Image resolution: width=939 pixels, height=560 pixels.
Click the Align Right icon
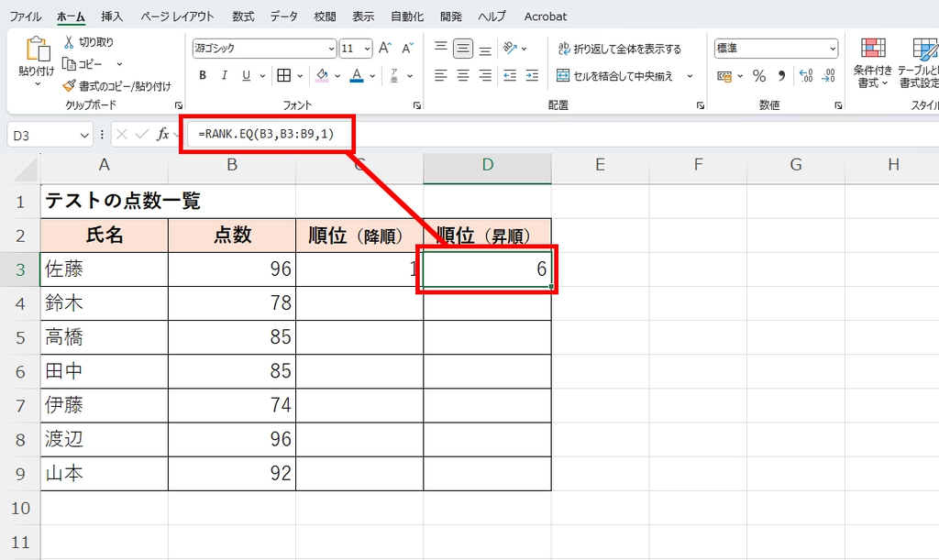coord(485,76)
